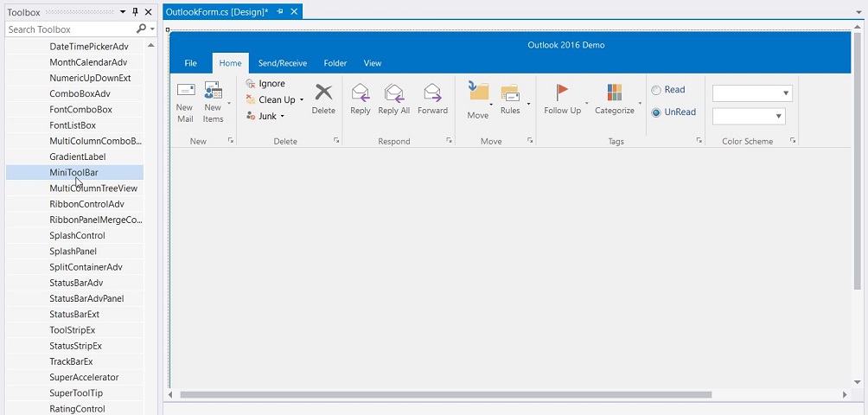
Task: Open the Categorize dropdown arrow
Action: coord(640,104)
